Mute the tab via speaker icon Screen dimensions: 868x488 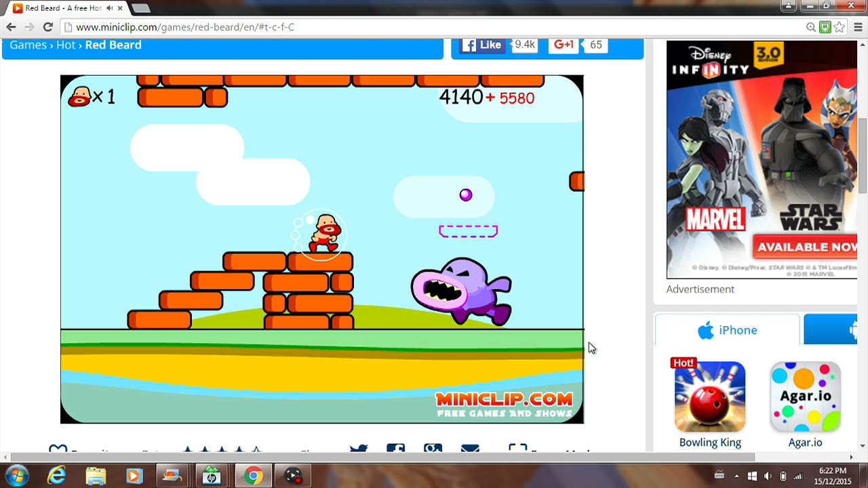coord(109,8)
